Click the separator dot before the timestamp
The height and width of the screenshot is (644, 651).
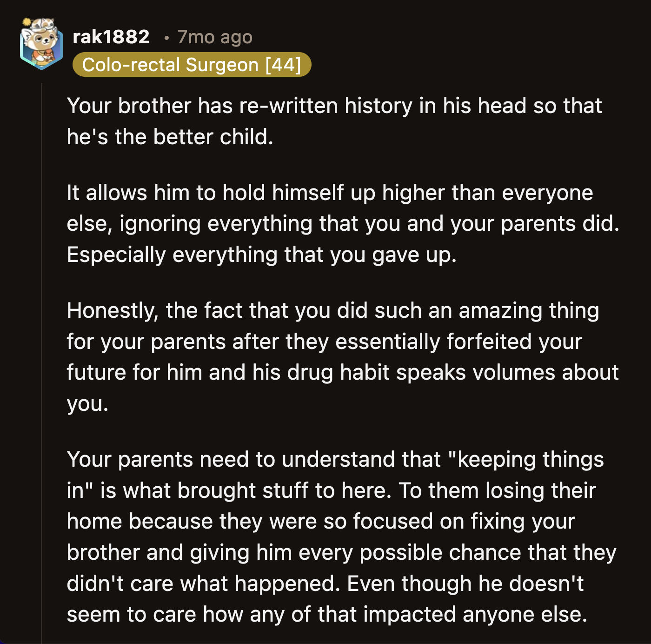[x=166, y=37]
